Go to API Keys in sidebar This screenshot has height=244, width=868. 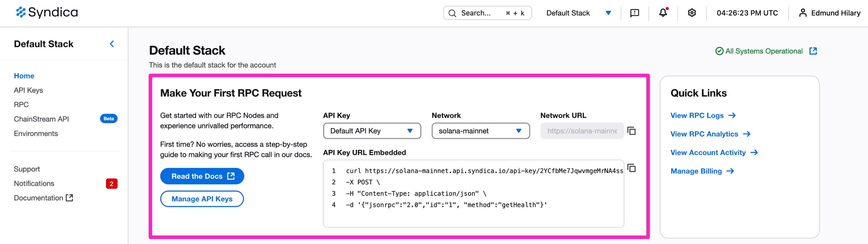[x=28, y=90]
